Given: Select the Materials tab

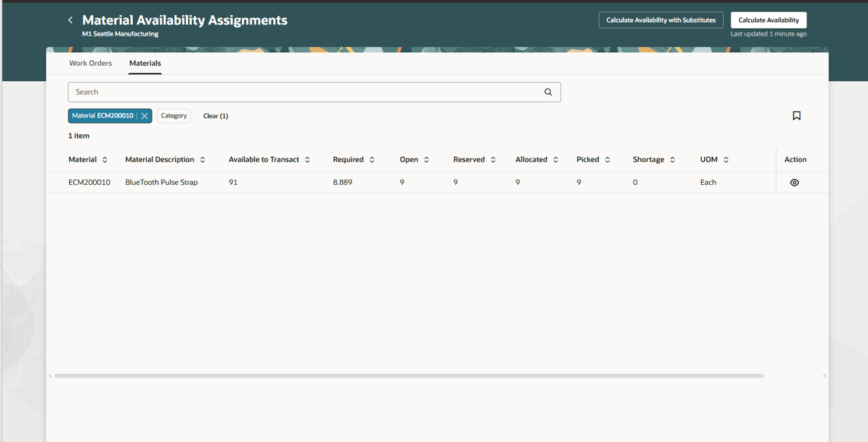Looking at the screenshot, I should [x=145, y=63].
